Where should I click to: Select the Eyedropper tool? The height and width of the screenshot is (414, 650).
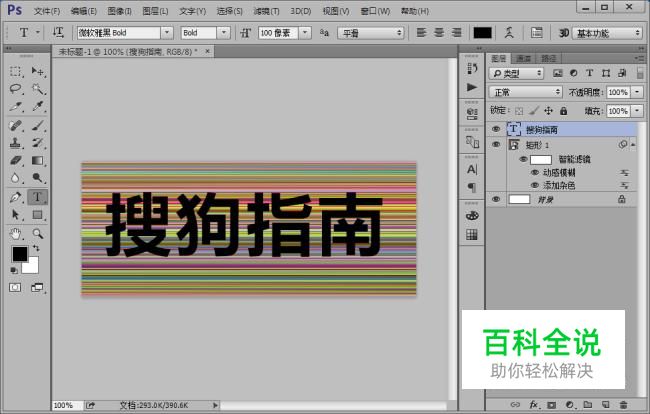click(38, 106)
